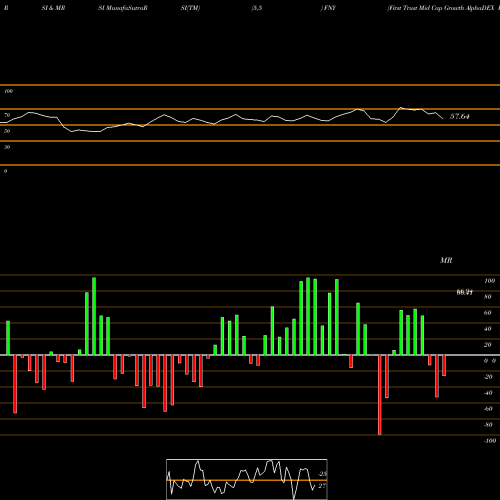Click the MR axis label -40

(x=488, y=393)
